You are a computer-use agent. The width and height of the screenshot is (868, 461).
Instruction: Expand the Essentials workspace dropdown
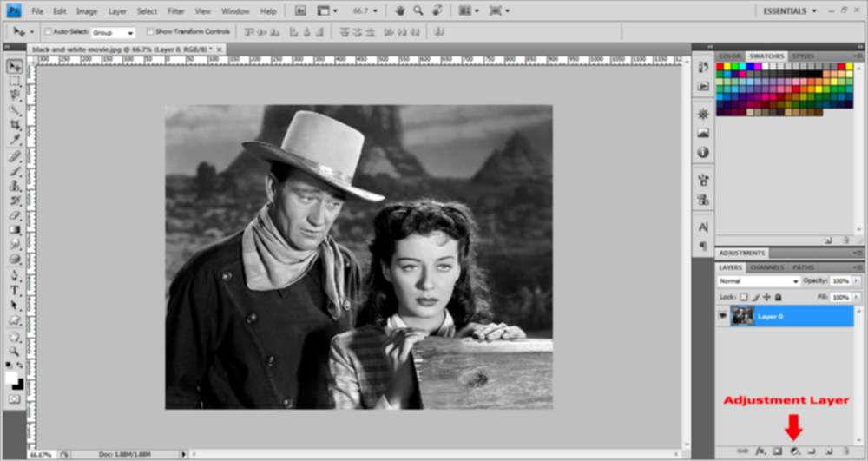789,10
